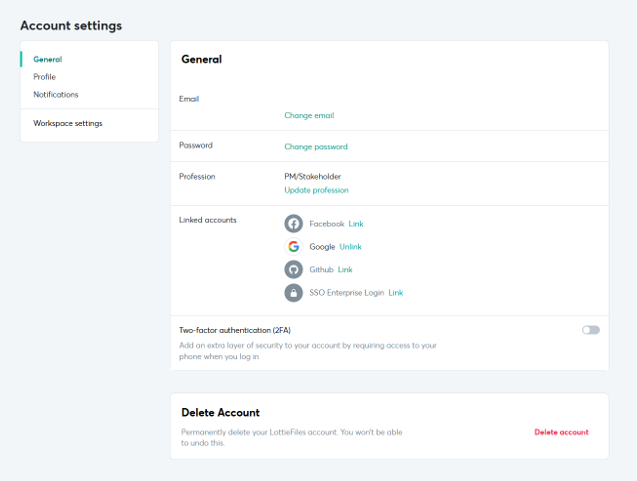Go to the Profile section
Image resolution: width=637 pixels, height=481 pixels.
[x=44, y=77]
